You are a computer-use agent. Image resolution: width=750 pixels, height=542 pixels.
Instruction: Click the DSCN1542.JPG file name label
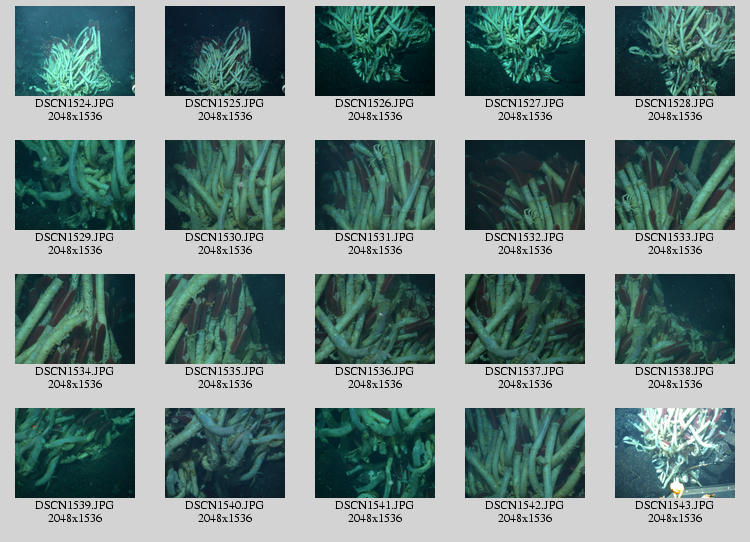click(524, 505)
